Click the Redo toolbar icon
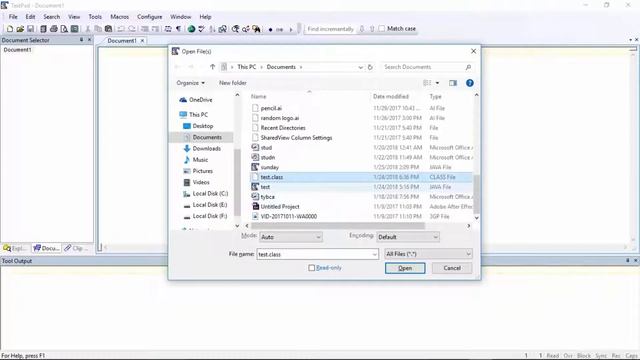The image size is (640, 360). click(x=132, y=29)
